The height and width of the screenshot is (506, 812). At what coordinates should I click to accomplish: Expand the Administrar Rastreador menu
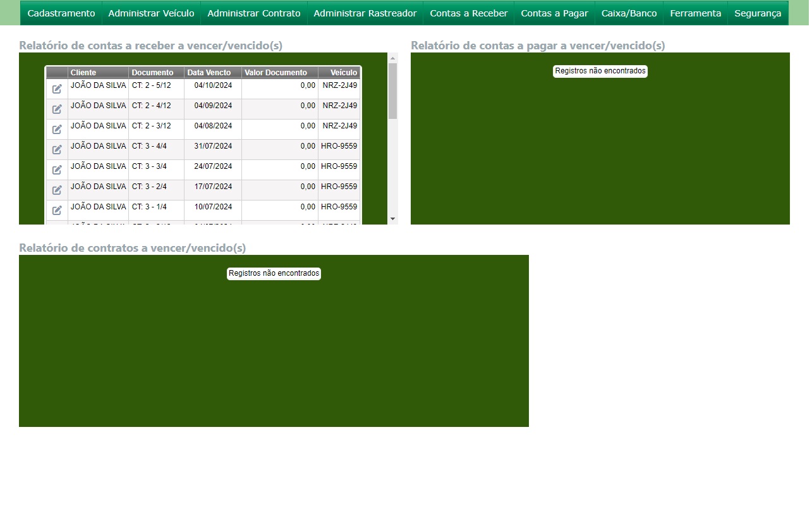365,13
